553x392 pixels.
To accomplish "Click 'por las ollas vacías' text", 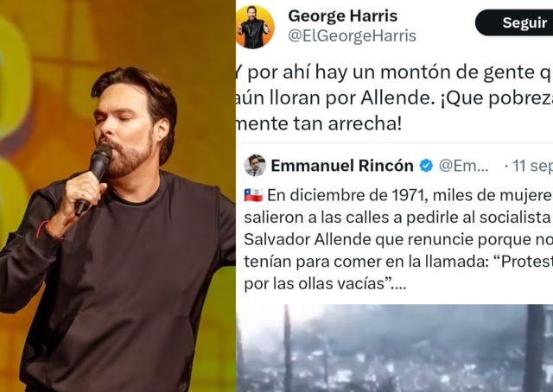I will (x=325, y=284).
